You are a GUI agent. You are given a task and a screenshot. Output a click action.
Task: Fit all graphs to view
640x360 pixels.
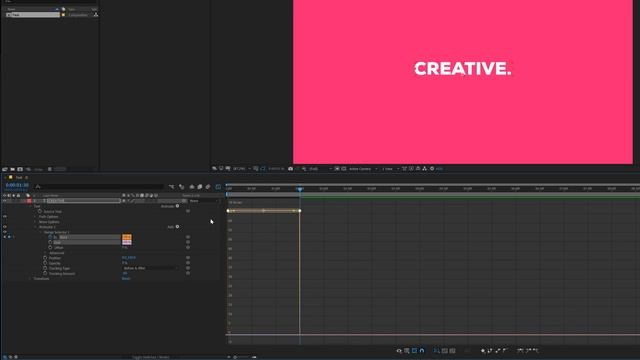452,351
